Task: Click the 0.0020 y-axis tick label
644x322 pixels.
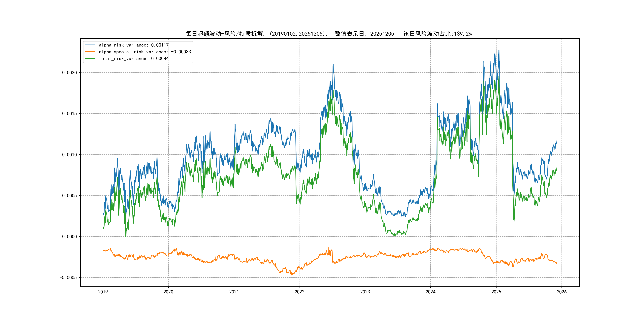Action: pos(70,73)
